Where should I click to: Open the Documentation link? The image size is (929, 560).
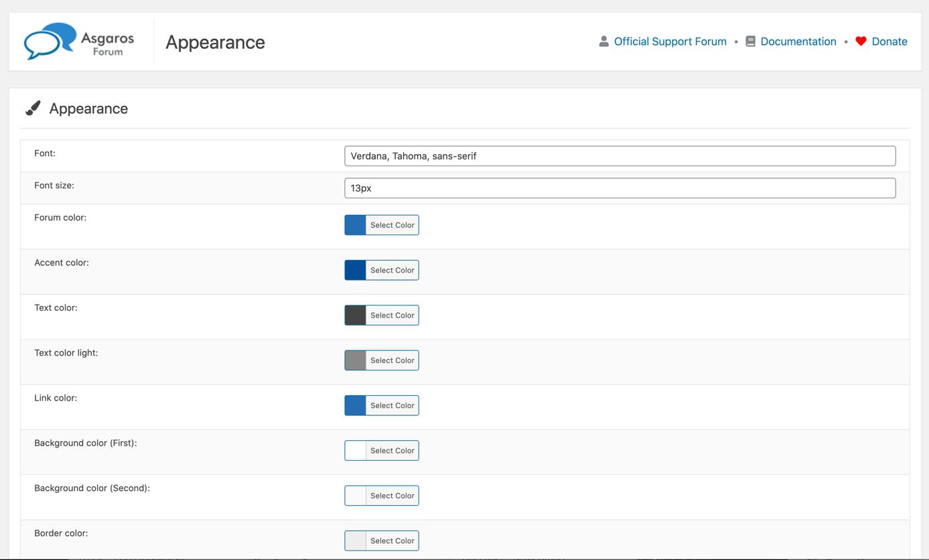(x=798, y=42)
